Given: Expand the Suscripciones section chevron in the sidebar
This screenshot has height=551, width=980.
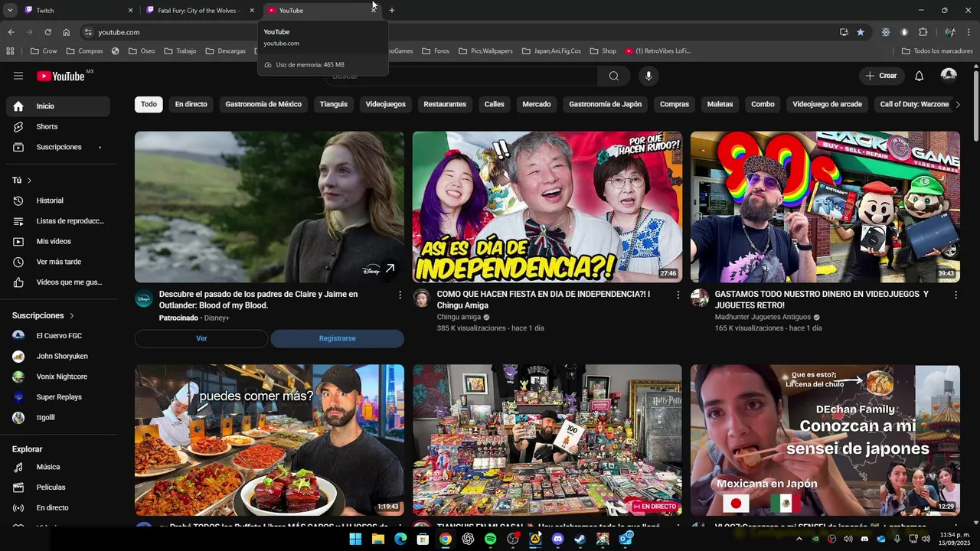Looking at the screenshot, I should (72, 315).
